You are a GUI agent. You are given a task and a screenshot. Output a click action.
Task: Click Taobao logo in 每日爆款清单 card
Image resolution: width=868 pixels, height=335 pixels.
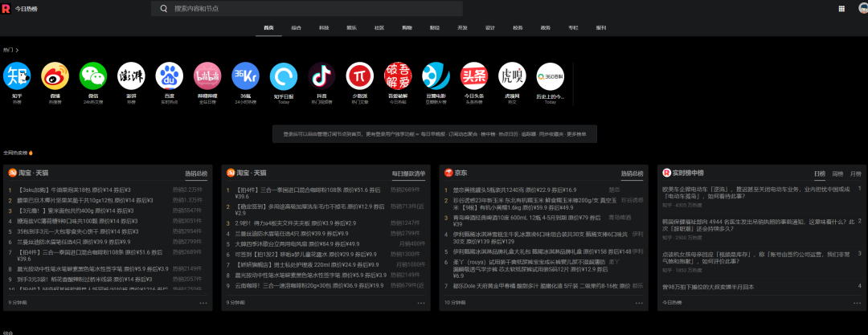pyautogui.click(x=231, y=173)
